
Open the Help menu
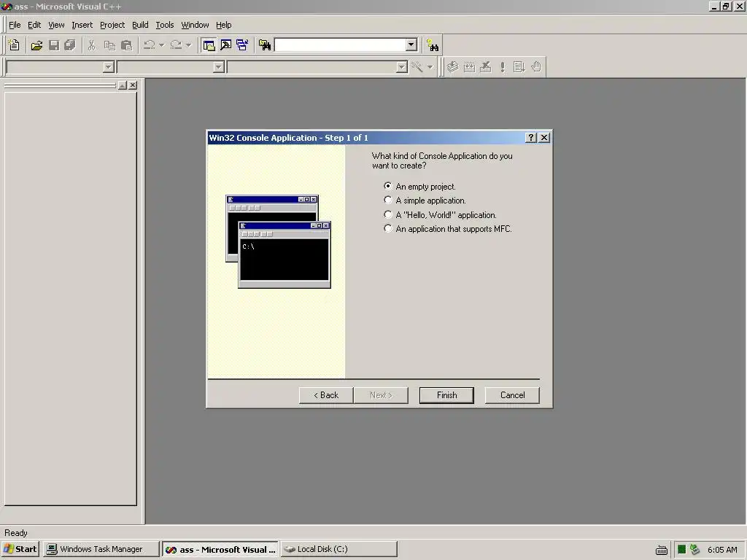coord(223,25)
